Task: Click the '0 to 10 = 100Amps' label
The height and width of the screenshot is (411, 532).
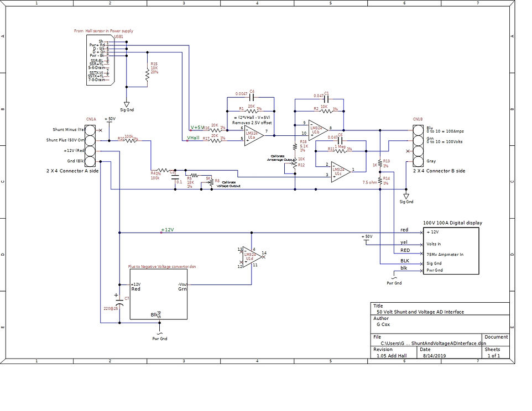Action: pos(445,131)
